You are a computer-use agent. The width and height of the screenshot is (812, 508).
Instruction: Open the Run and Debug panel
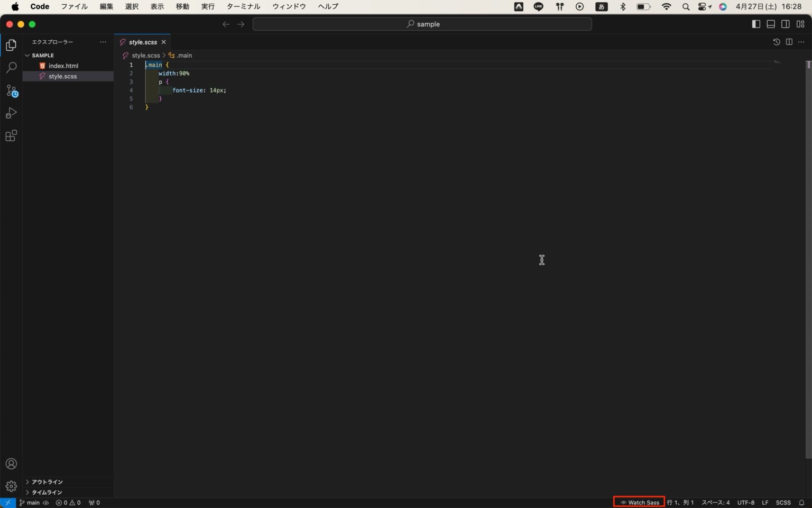pyautogui.click(x=12, y=113)
